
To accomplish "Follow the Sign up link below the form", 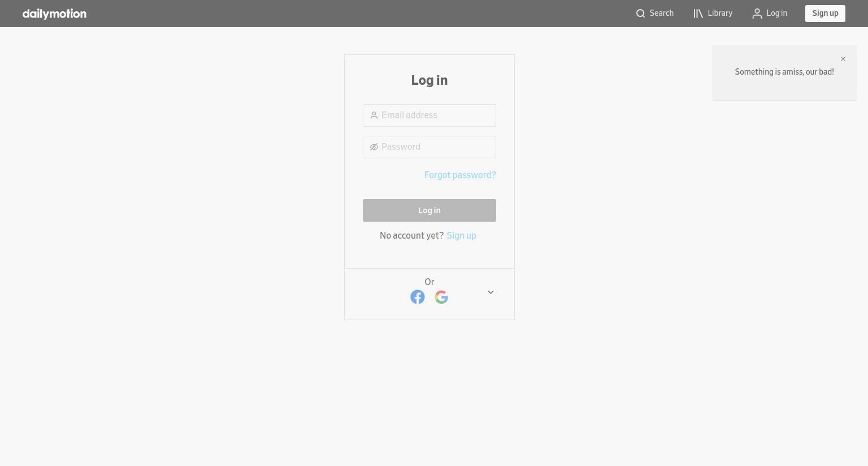I will 461,236.
